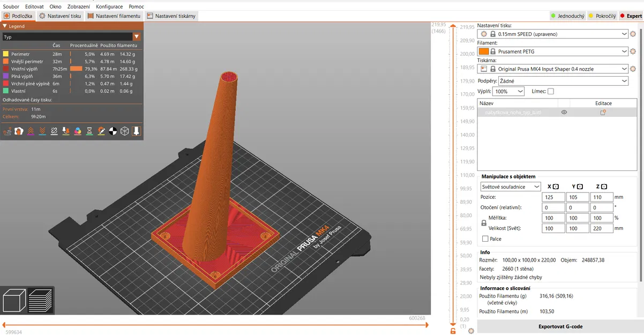Screen dimensions: 644x335
Task: Enable the Palce checkbox
Action: pyautogui.click(x=485, y=239)
